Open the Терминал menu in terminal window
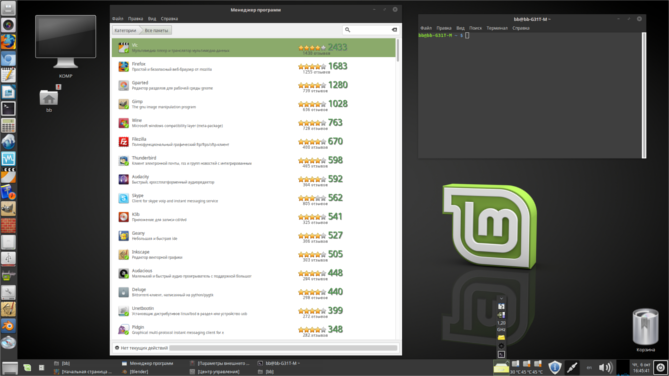 497,28
